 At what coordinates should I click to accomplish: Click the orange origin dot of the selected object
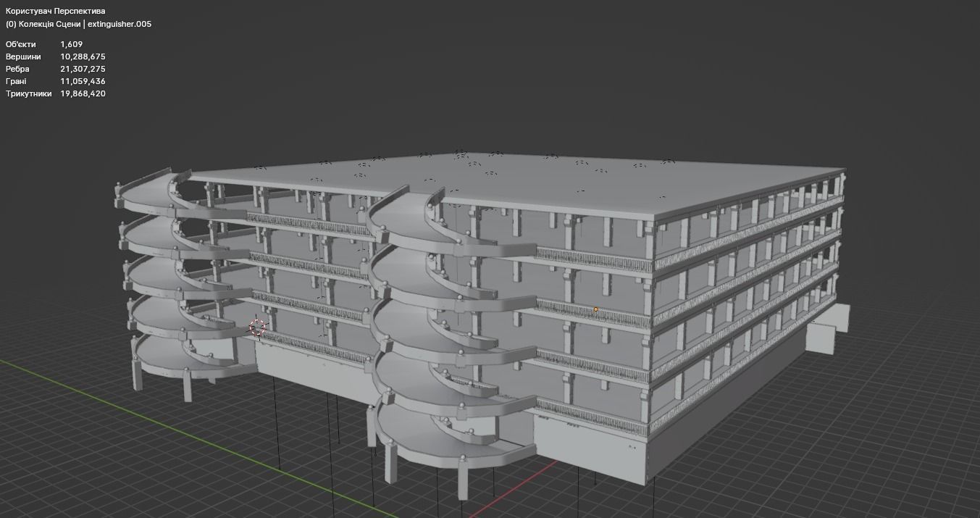click(596, 309)
